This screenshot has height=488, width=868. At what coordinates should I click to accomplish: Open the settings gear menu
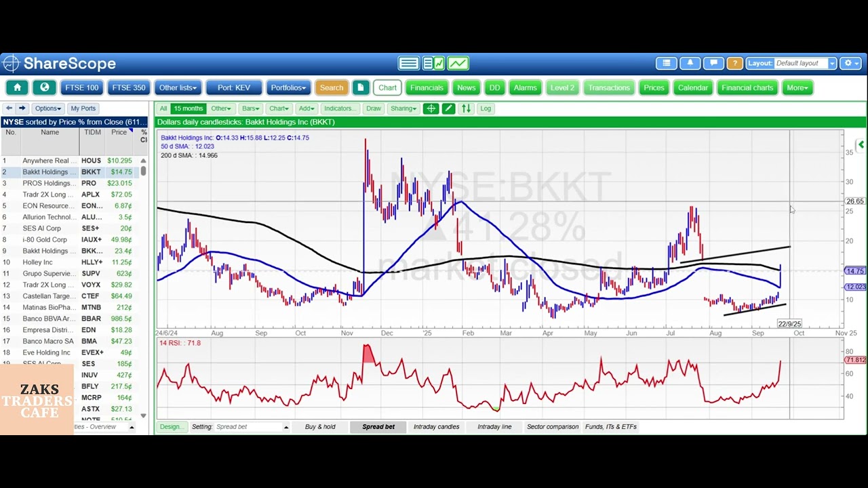point(851,63)
